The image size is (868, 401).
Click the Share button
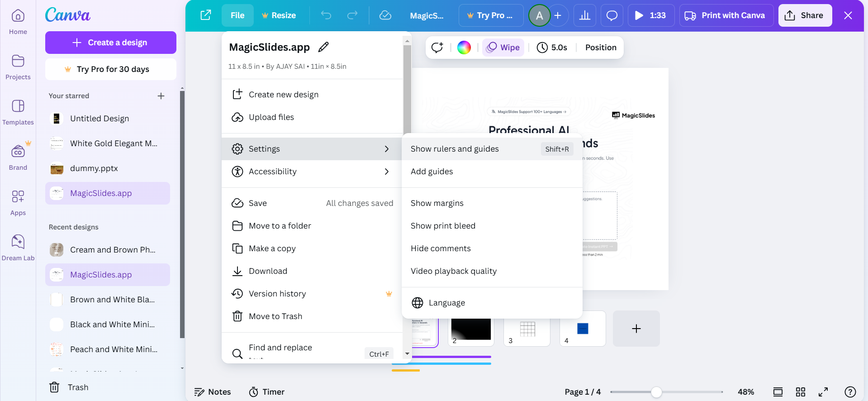805,15
